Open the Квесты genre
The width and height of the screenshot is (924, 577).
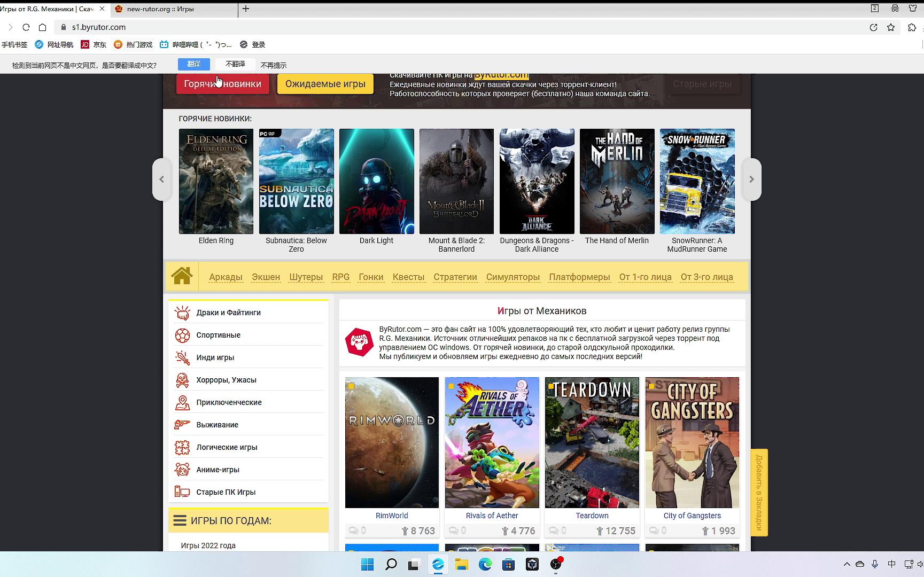pos(408,277)
